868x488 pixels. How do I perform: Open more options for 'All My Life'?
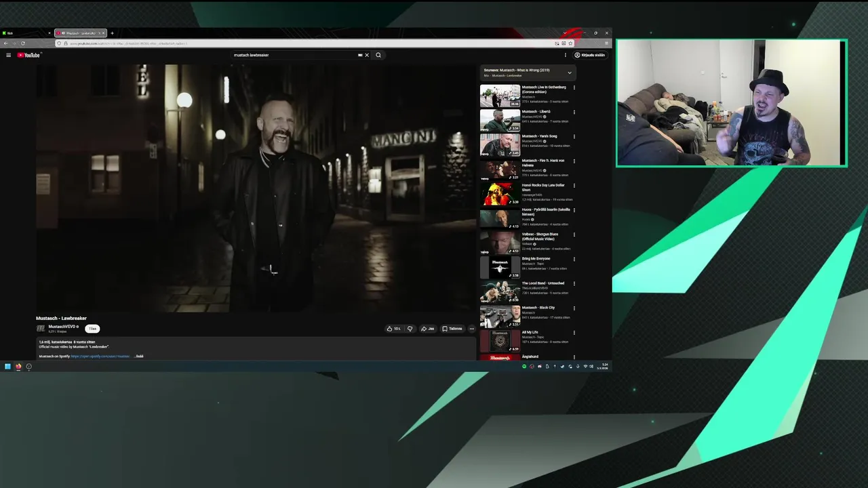(x=574, y=333)
